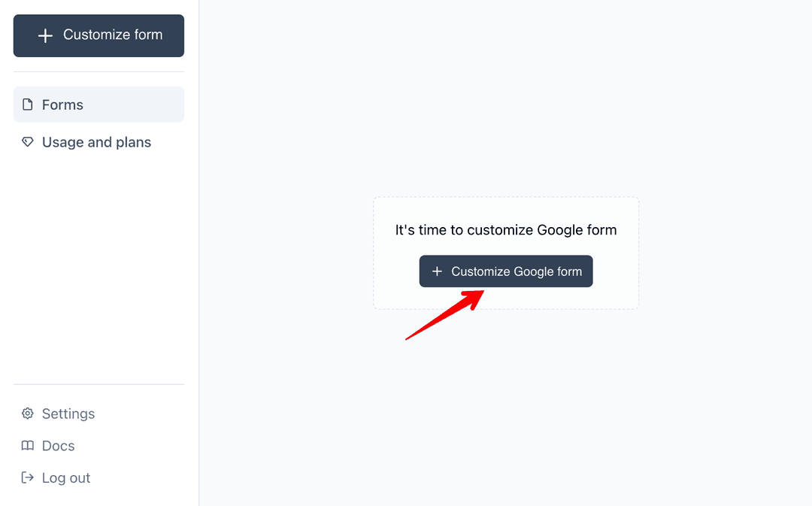Click the gear icon next to Settings
Viewport: 812px width, 506px height.
tap(28, 413)
